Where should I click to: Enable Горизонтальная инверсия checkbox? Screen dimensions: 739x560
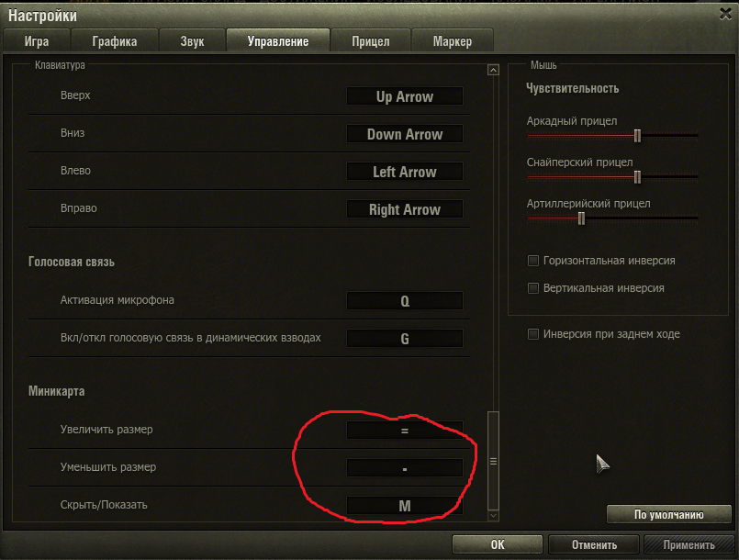(533, 261)
